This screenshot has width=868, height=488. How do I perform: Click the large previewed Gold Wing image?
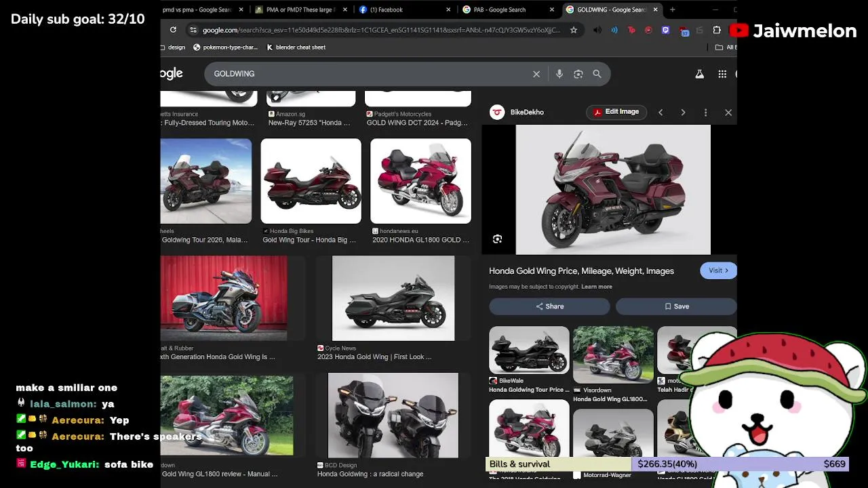click(x=613, y=190)
